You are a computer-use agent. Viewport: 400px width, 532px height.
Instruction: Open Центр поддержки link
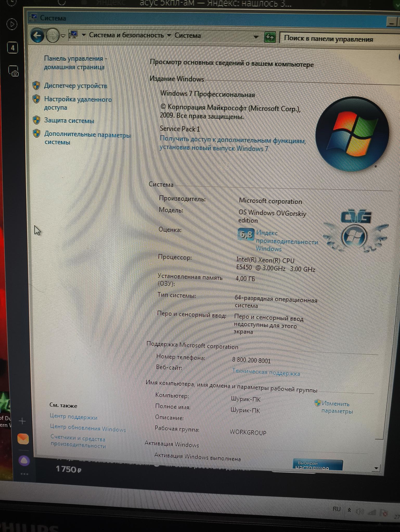(74, 417)
